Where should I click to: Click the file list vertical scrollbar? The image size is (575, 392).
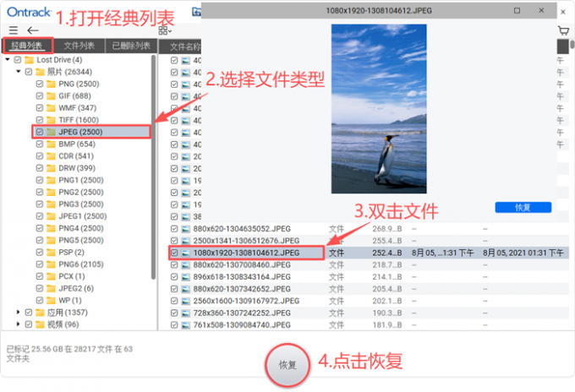572,45
